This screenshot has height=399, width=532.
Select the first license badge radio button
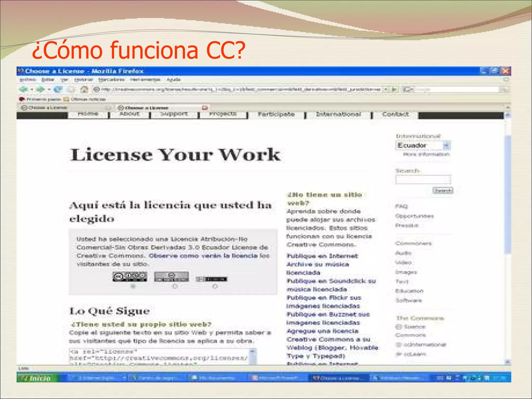pyautogui.click(x=133, y=286)
